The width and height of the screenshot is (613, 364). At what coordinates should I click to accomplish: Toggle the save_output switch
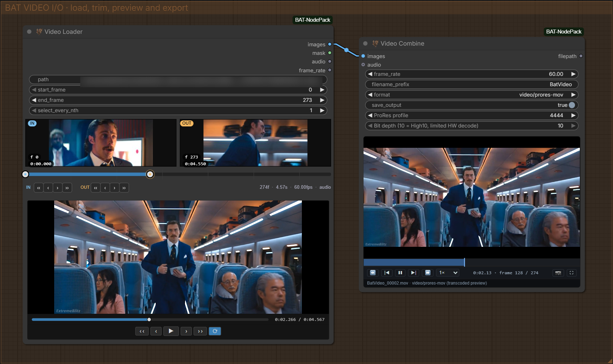[x=572, y=105]
